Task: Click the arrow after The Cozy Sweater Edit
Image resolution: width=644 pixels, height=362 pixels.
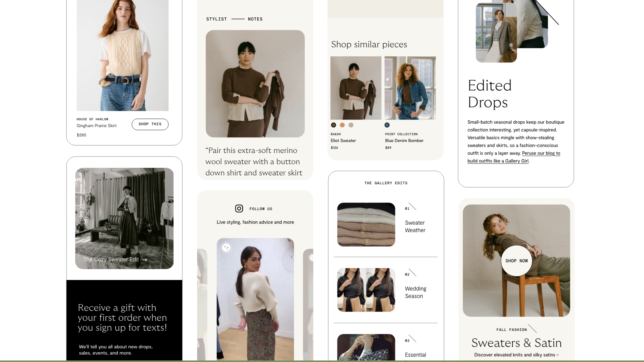Action: pos(145,260)
